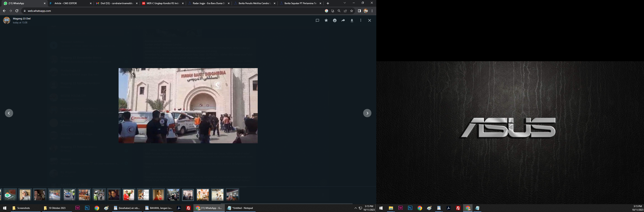
Task: Open the Chrome three-dot menu
Action: [x=372, y=11]
